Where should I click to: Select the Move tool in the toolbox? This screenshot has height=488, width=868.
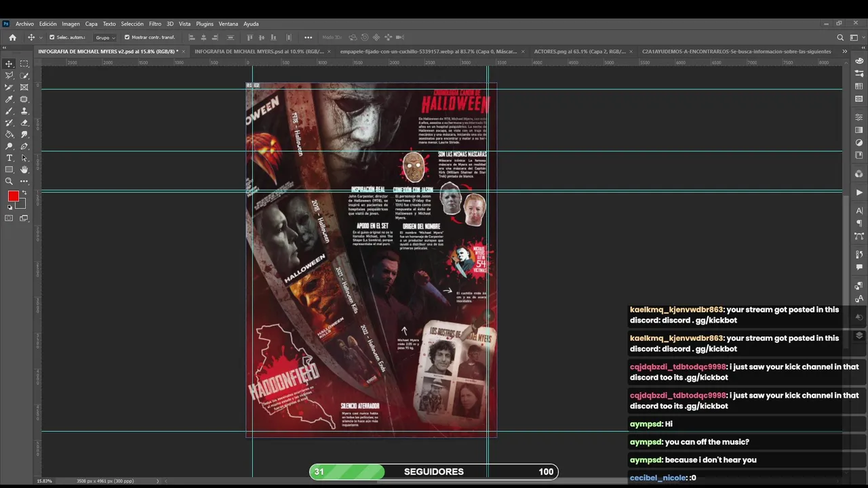(9, 64)
